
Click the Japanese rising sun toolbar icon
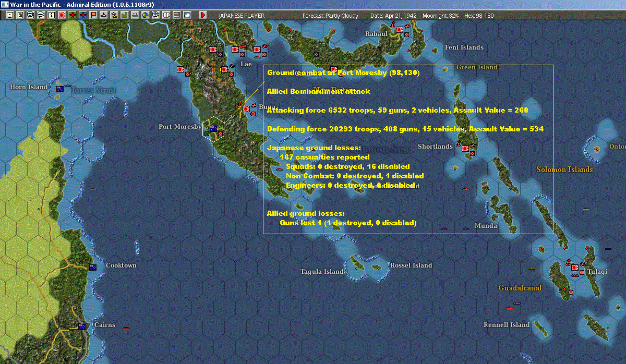click(x=62, y=15)
